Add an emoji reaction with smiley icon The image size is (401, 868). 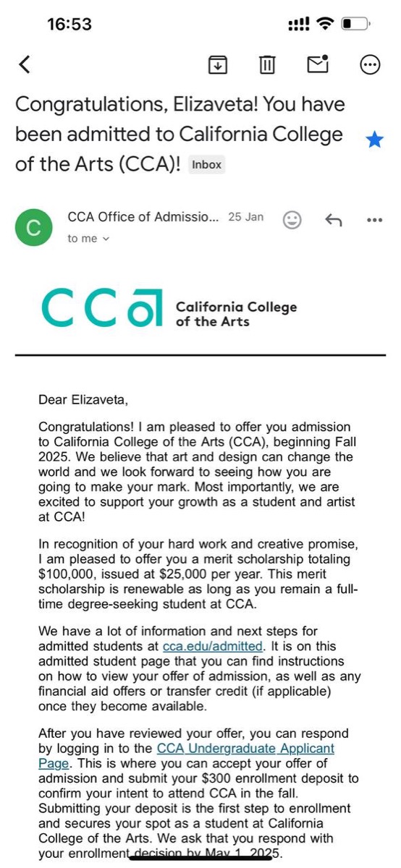coord(292,220)
